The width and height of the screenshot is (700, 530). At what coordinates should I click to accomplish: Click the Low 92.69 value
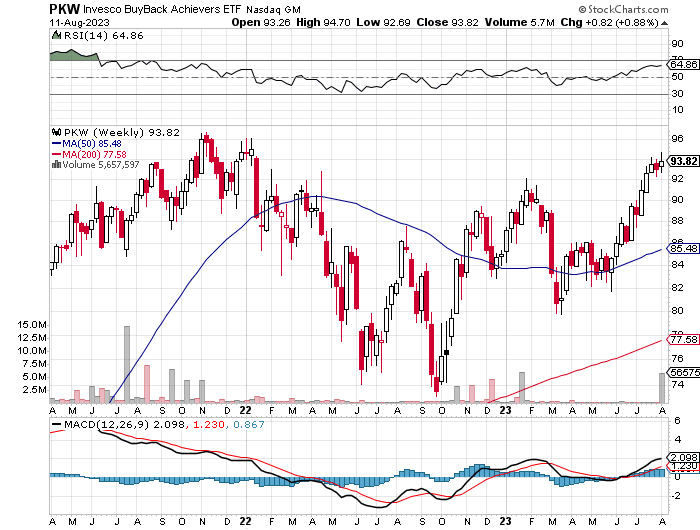(383, 22)
